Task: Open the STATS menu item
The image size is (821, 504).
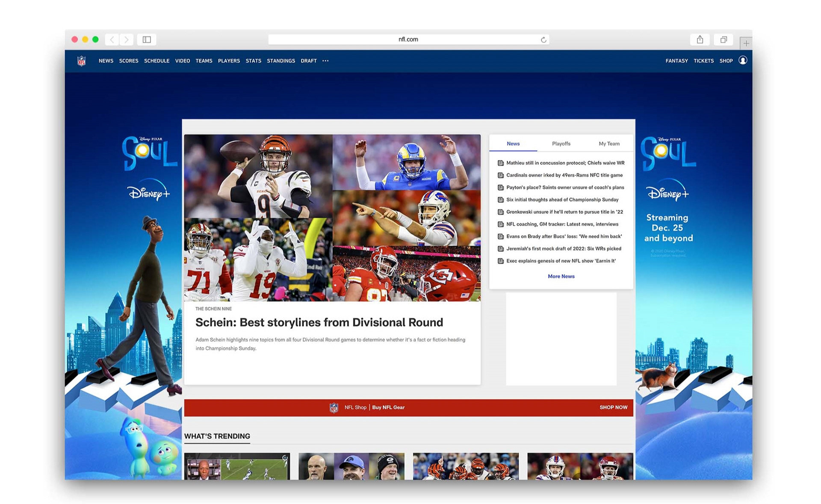Action: (253, 61)
